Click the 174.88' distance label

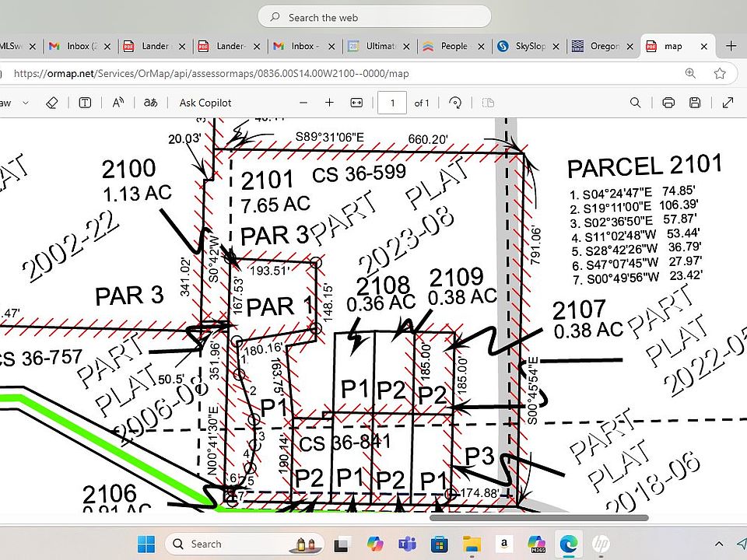(480, 492)
